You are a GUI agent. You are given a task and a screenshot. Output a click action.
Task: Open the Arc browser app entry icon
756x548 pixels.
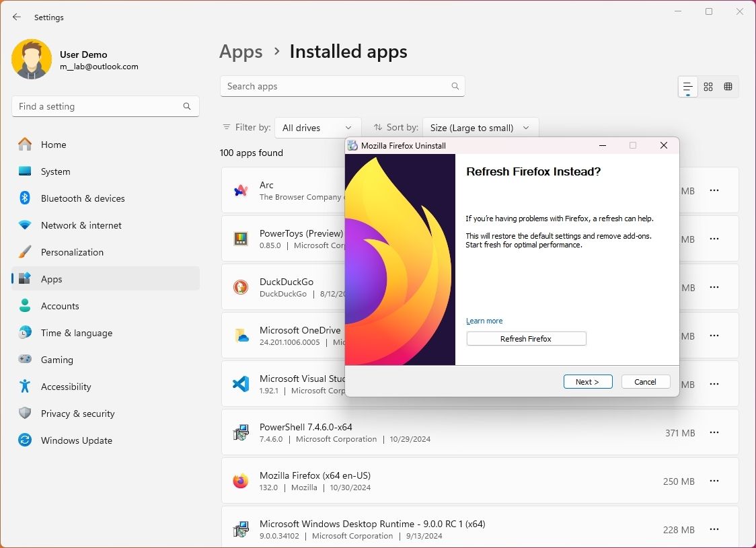[241, 190]
